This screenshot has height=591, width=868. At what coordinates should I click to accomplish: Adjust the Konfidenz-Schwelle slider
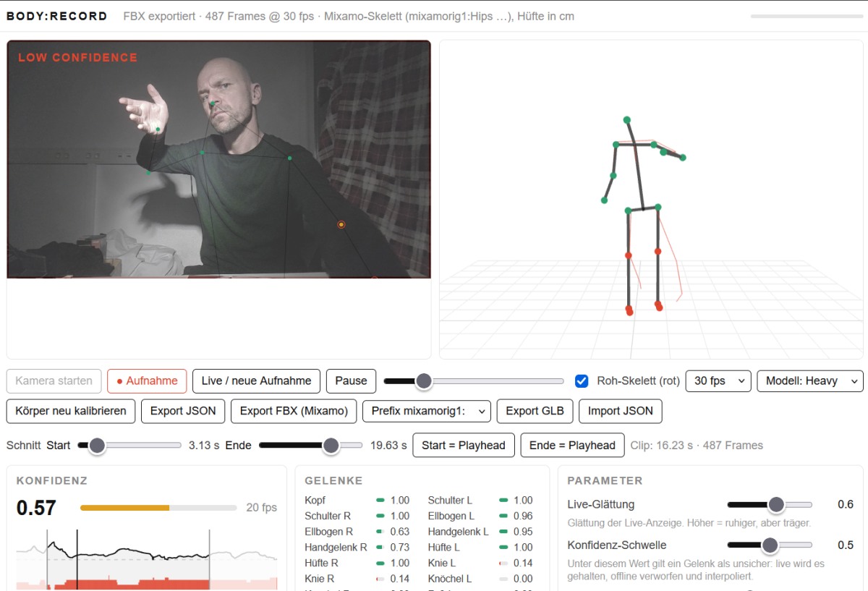coord(770,545)
